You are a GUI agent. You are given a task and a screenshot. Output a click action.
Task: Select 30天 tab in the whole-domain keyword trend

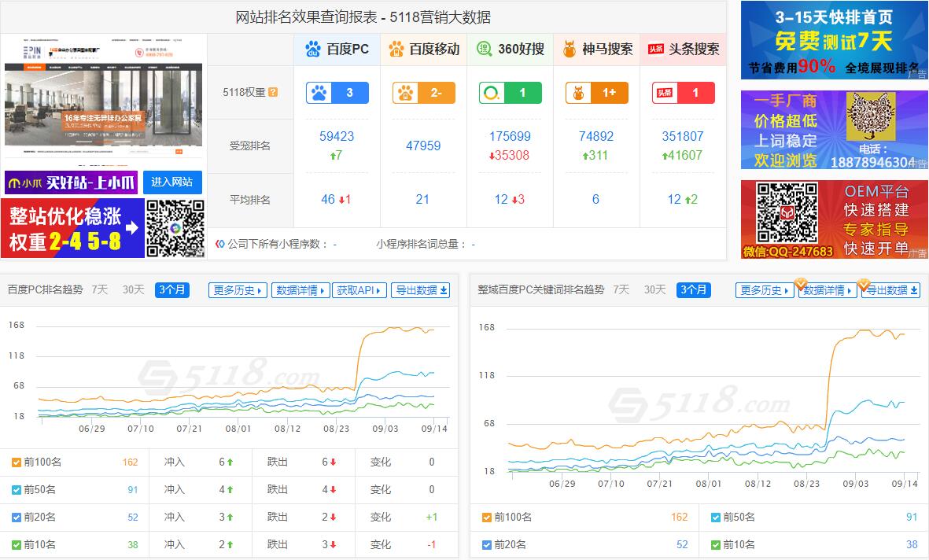point(654,289)
